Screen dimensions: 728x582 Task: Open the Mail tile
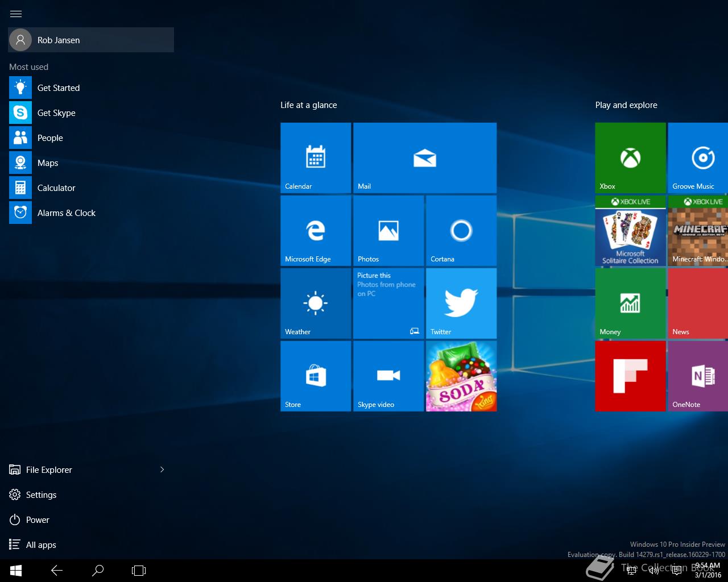[x=425, y=158]
